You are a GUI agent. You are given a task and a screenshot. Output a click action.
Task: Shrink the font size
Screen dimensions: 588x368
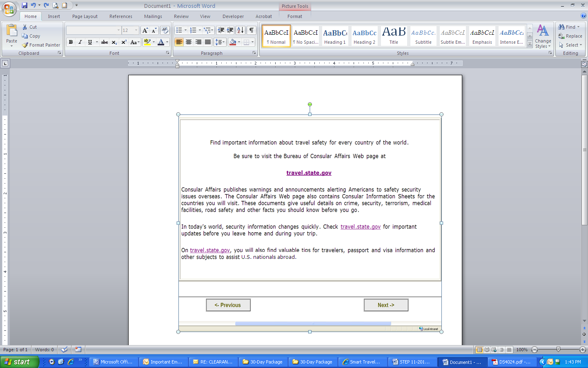pos(154,30)
